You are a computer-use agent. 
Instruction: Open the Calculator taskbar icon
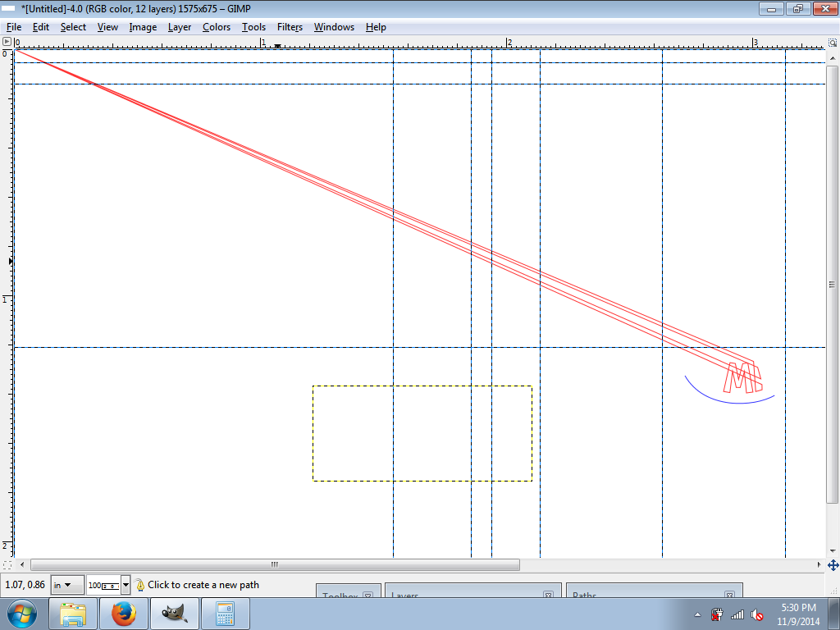coord(225,614)
